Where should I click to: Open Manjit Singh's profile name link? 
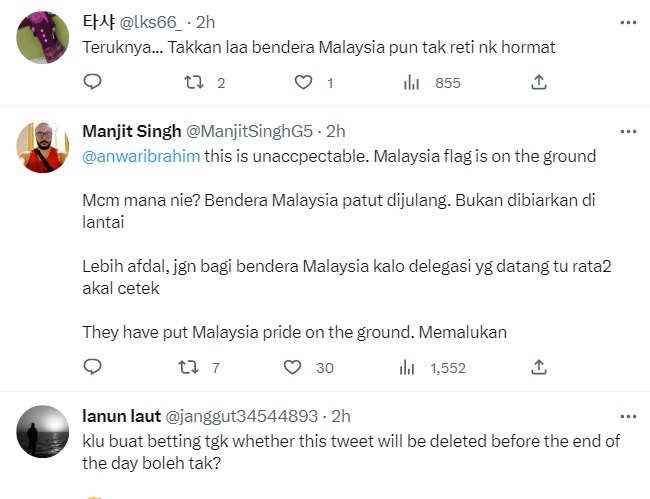[x=132, y=131]
